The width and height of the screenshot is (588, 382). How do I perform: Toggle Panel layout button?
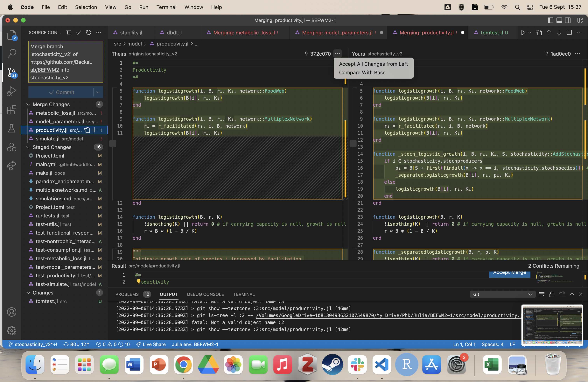coord(559,20)
